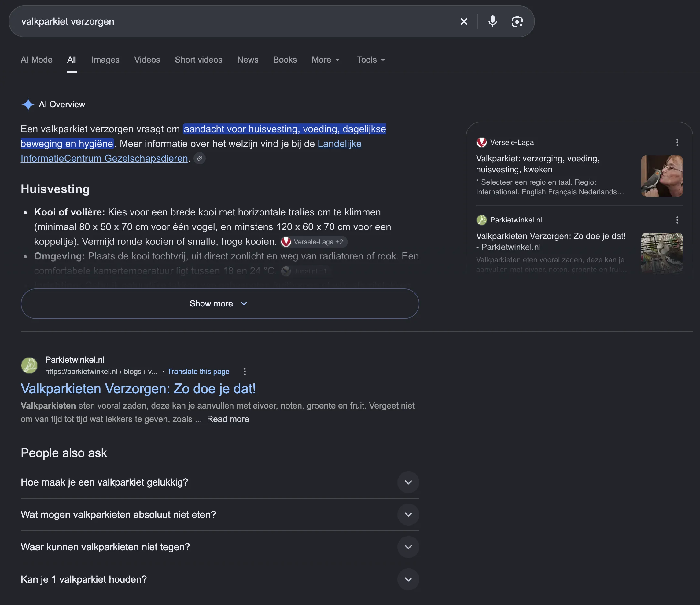Expand 'Kan je 1 valkparkiet houden?'
The height and width of the screenshot is (605, 700).
click(x=220, y=579)
